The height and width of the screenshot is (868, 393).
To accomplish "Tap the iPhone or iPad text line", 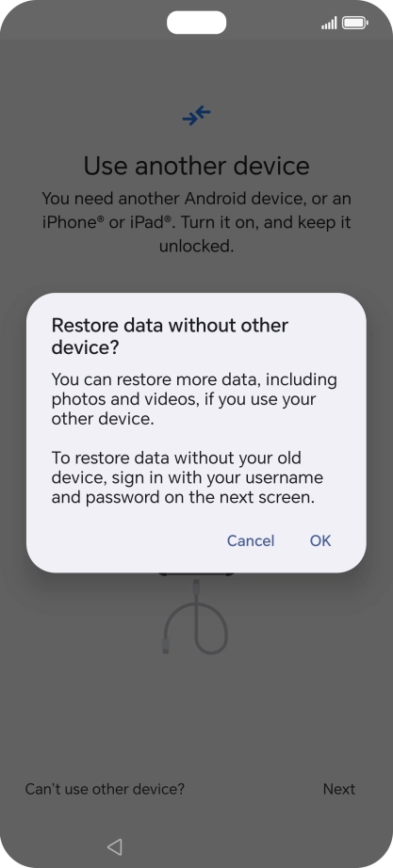I will pyautogui.click(x=196, y=222).
